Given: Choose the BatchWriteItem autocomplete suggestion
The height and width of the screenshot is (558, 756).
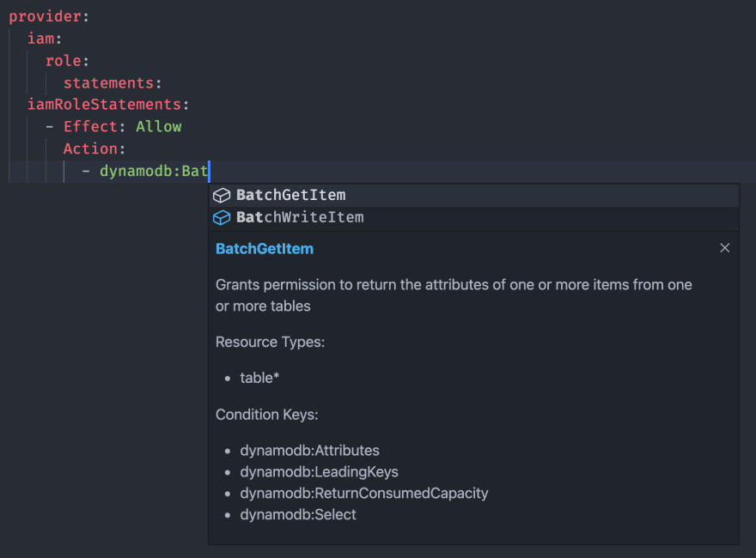Looking at the screenshot, I should tap(473, 218).
